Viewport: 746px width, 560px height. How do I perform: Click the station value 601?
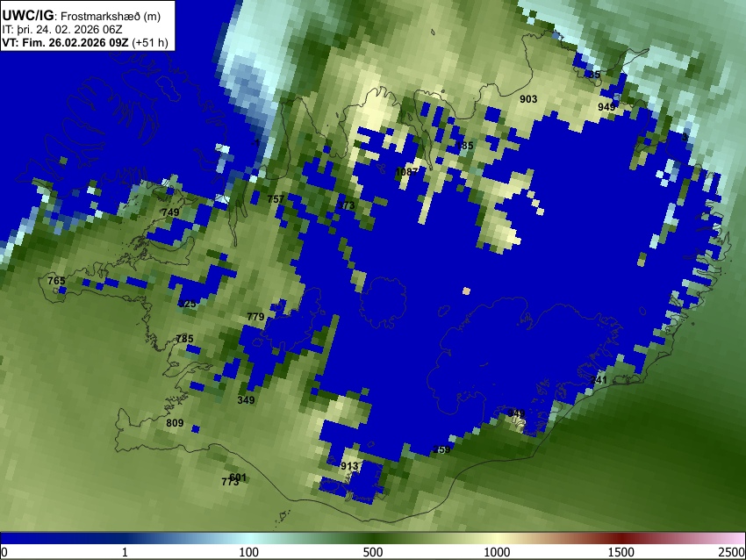click(238, 477)
